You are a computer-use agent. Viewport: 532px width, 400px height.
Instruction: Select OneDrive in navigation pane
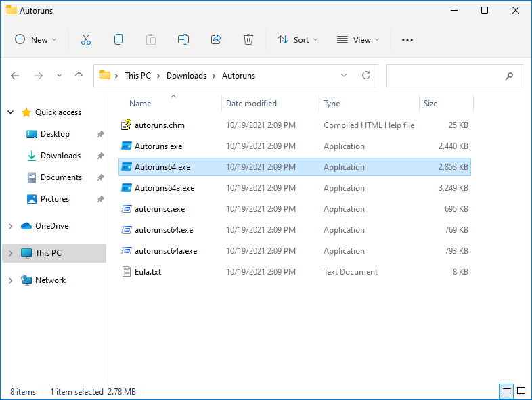point(51,226)
